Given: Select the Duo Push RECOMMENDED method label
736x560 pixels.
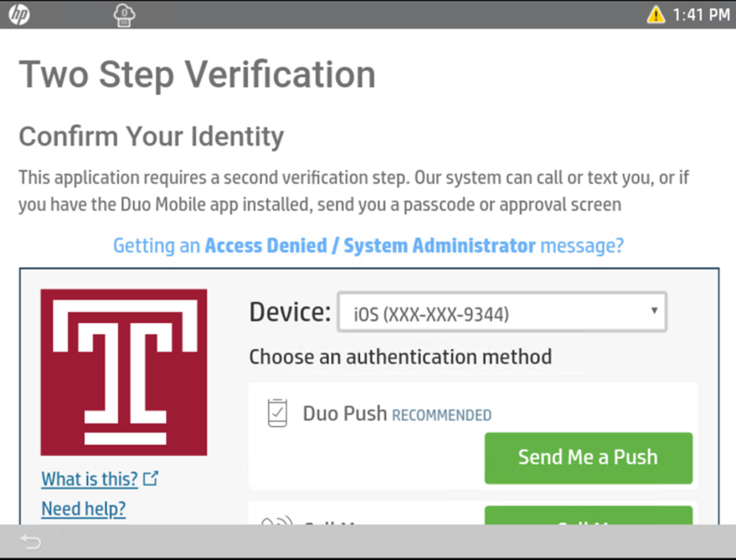Looking at the screenshot, I should 397,414.
